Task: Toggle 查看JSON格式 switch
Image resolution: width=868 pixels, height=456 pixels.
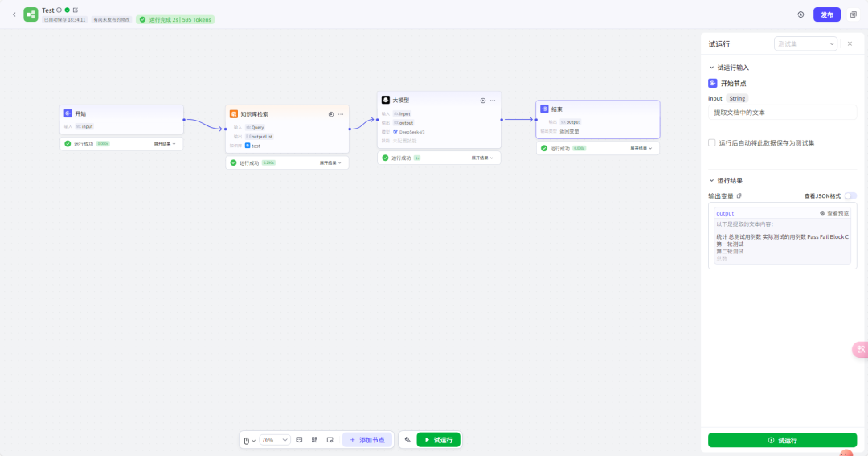Action: tap(850, 195)
